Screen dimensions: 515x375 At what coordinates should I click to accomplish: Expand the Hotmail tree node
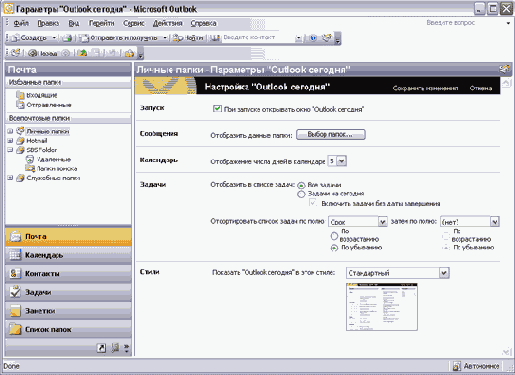pyautogui.click(x=10, y=140)
